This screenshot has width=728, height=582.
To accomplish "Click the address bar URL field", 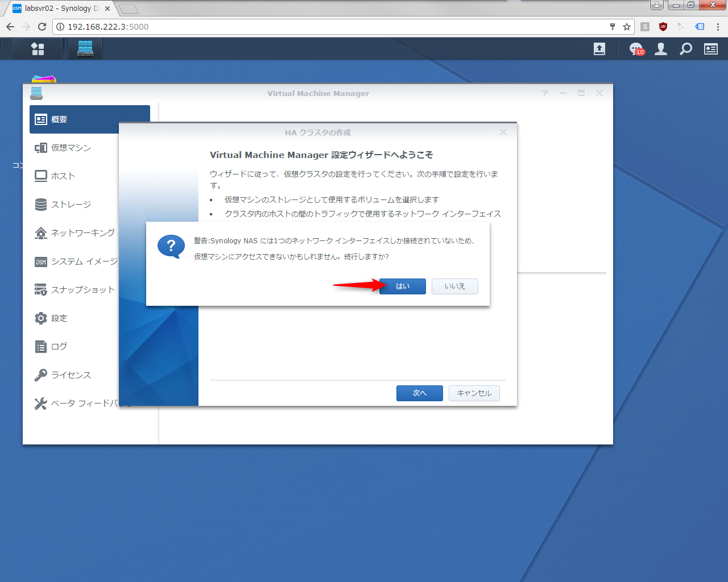I will [330, 27].
